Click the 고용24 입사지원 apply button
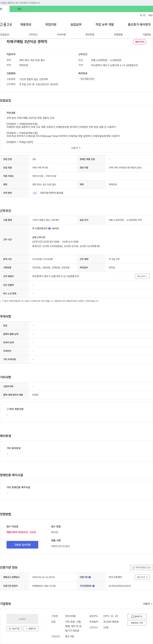Viewport: 153px width, 644px height. click(22, 545)
